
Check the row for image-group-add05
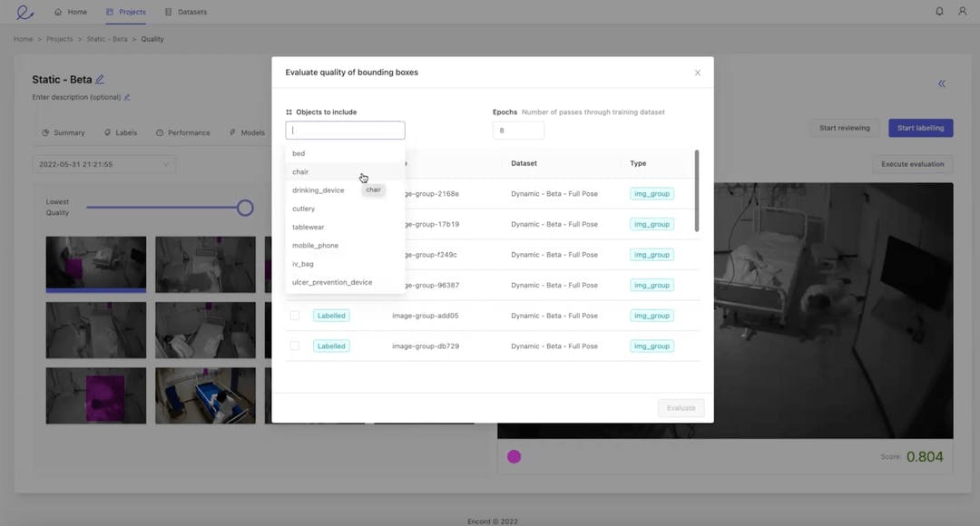click(x=294, y=315)
